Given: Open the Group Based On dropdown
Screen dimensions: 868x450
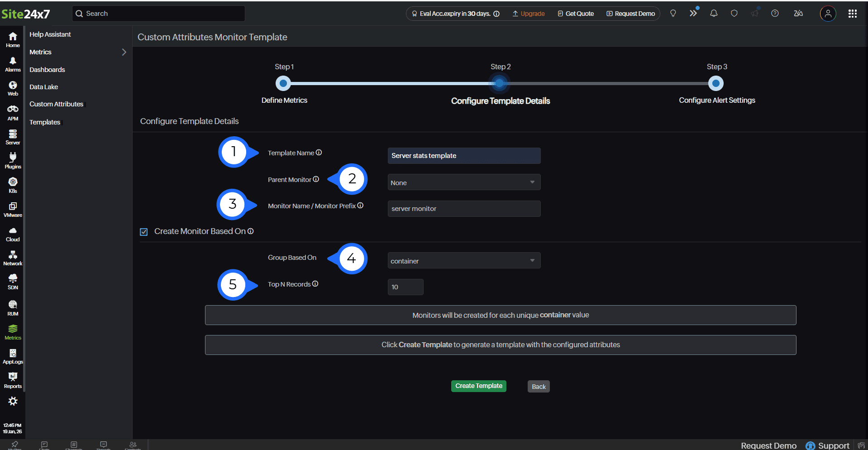Looking at the screenshot, I should (464, 261).
